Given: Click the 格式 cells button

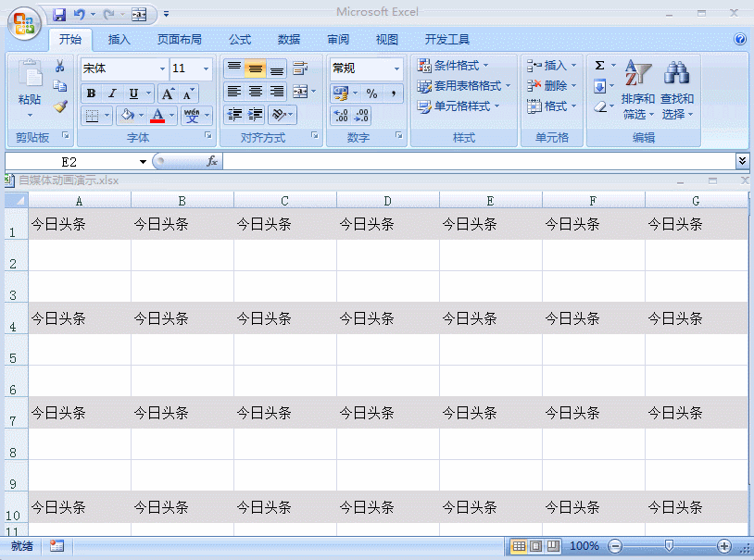Looking at the screenshot, I should pyautogui.click(x=551, y=106).
